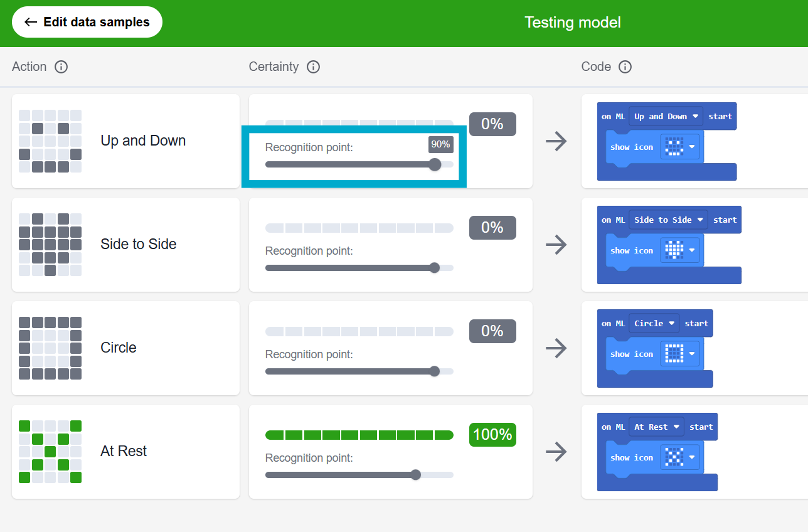Image resolution: width=808 pixels, height=532 pixels.
Task: Click the At Rest recognition point slider handle
Action: tap(415, 475)
